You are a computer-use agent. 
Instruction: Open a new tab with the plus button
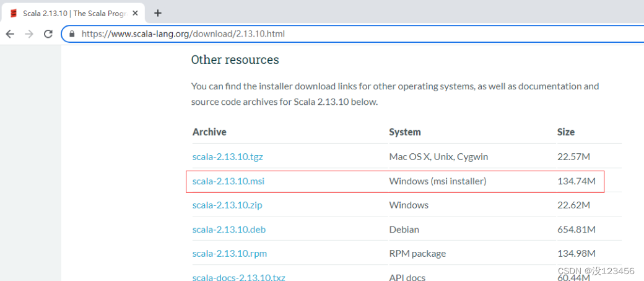[x=158, y=13]
